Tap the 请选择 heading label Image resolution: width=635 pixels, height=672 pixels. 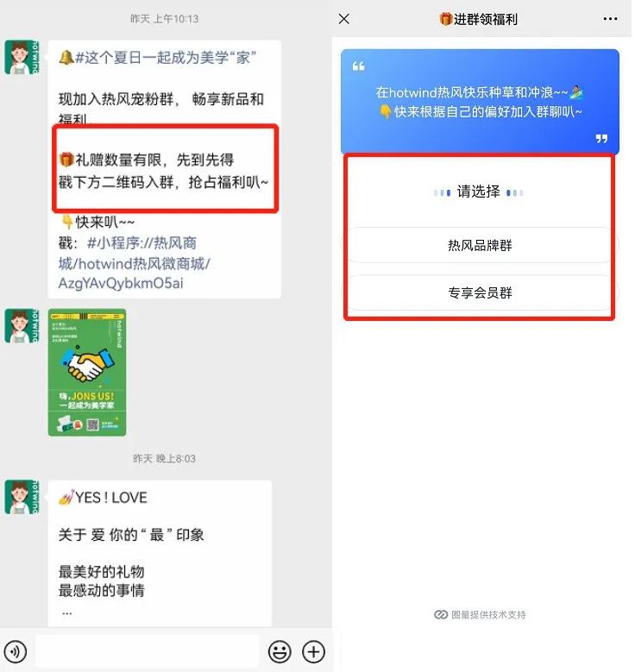point(479,192)
